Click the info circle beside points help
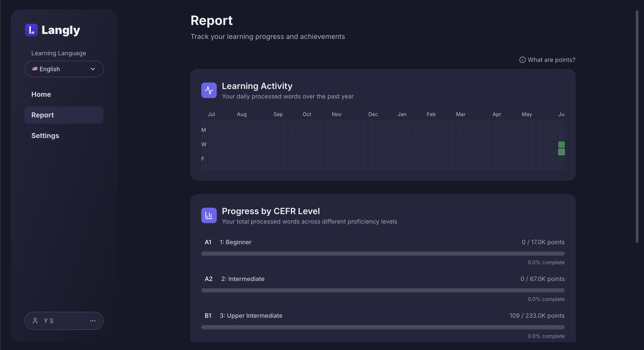Screen dimensions: 644x350 click(x=522, y=60)
